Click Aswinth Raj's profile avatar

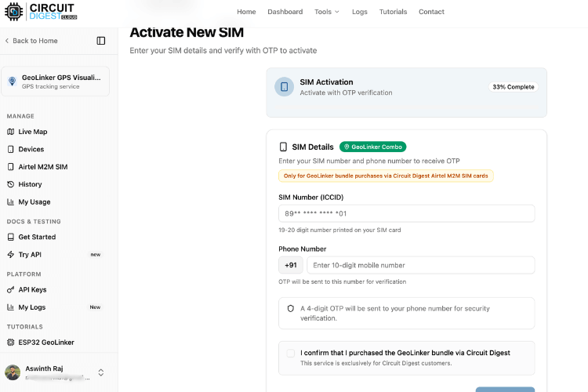[13, 372]
